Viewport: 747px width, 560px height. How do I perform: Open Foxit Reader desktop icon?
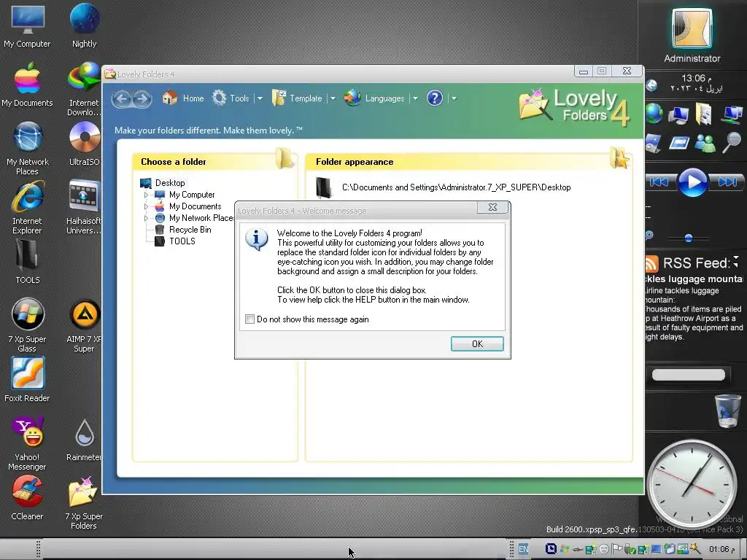click(27, 379)
